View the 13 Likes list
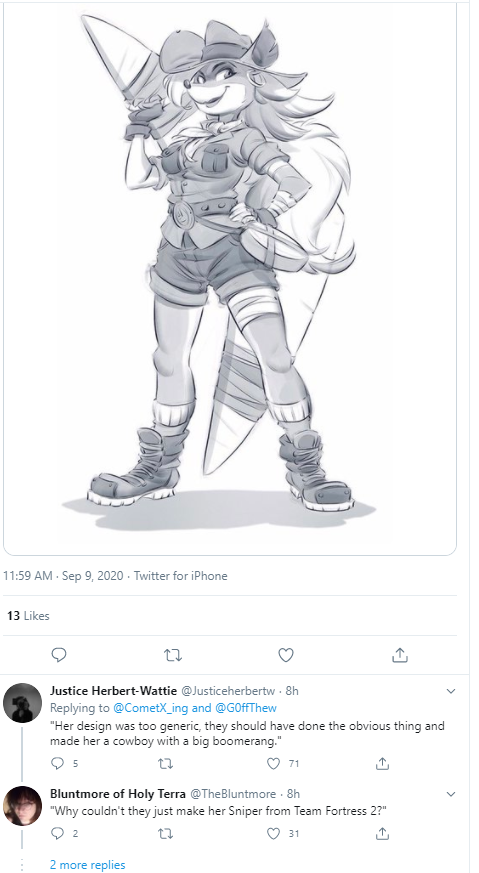 (x=28, y=616)
